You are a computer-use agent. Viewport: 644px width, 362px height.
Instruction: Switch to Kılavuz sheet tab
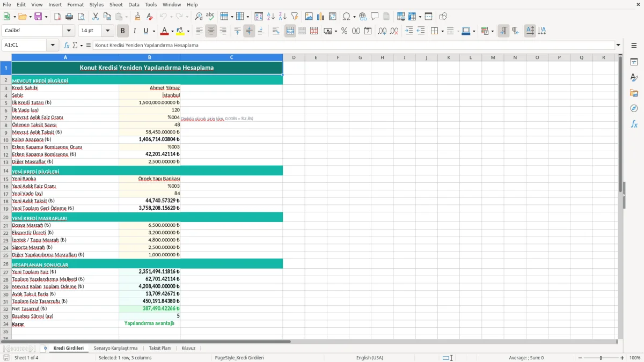(188, 348)
